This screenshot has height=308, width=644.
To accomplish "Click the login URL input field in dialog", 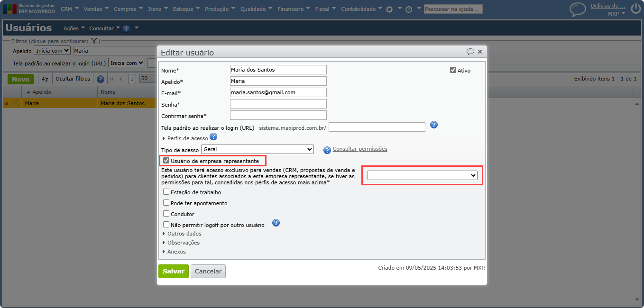I will (x=377, y=127).
